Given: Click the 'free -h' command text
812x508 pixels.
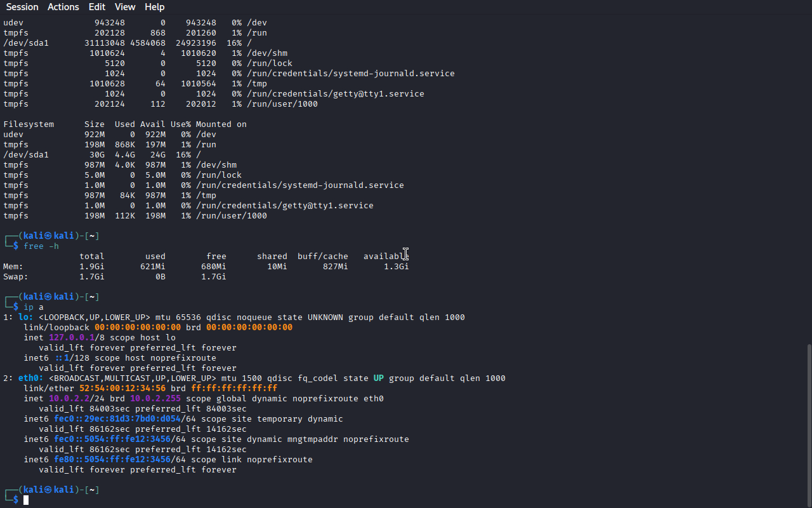Looking at the screenshot, I should point(41,246).
